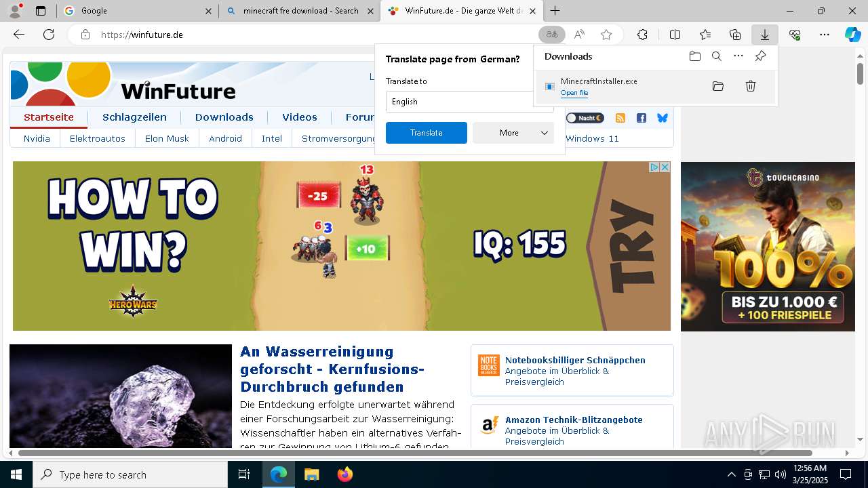Screen dimensions: 868x488
Task: Show MinecraftInstaller.exe in folder
Action: click(x=718, y=86)
